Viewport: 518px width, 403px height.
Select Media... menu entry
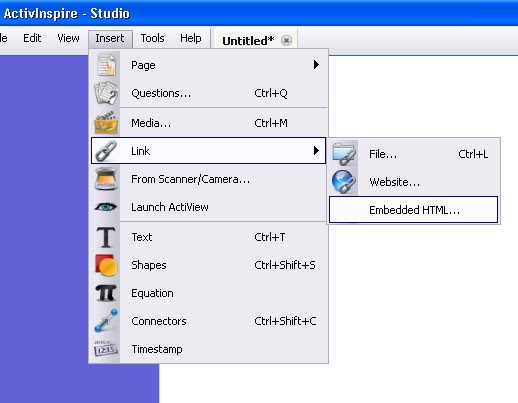(x=208, y=123)
